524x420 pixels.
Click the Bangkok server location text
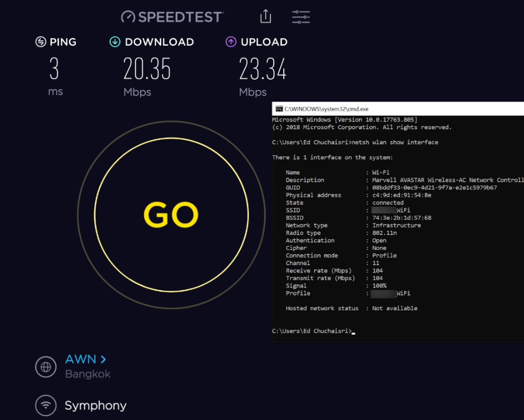tap(88, 374)
